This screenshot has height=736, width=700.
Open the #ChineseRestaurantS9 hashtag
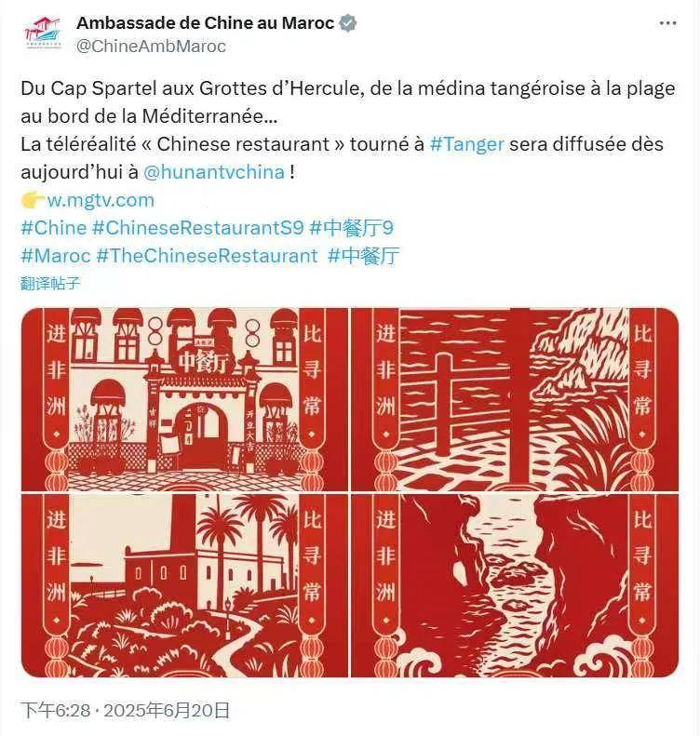click(198, 228)
